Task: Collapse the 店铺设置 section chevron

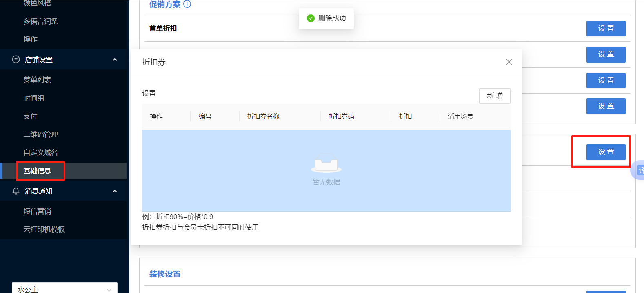Action: 115,60
